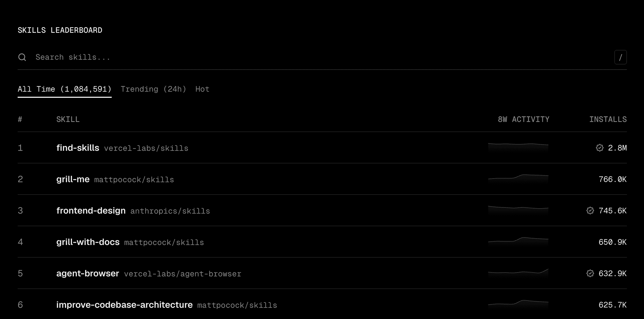Focus the Search skills input field
The image size is (644, 319).
[x=322, y=57]
